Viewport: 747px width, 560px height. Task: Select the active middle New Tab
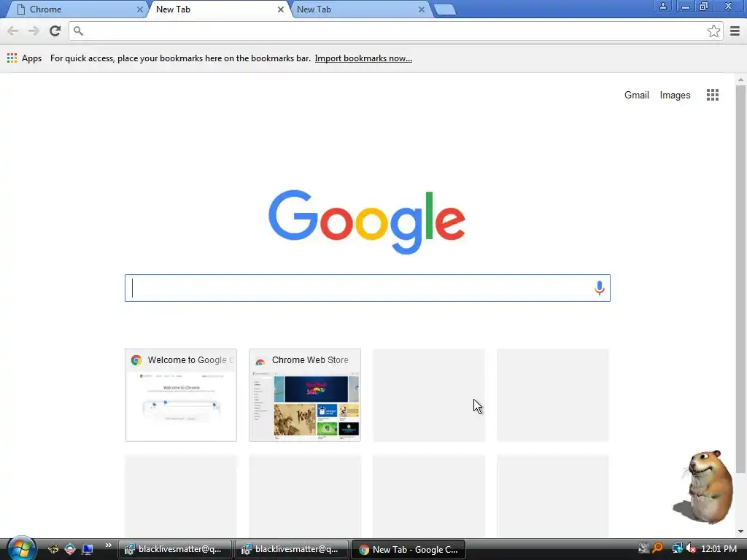coord(217,9)
